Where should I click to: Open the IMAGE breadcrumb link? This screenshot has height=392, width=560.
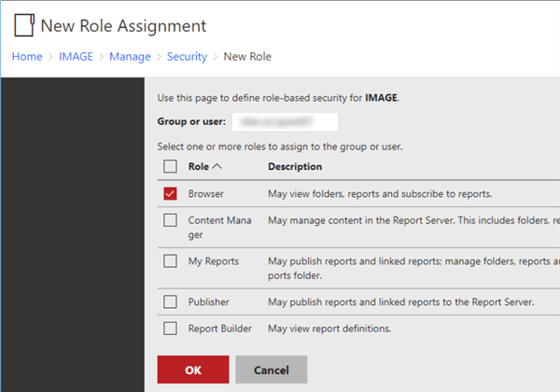click(x=76, y=57)
